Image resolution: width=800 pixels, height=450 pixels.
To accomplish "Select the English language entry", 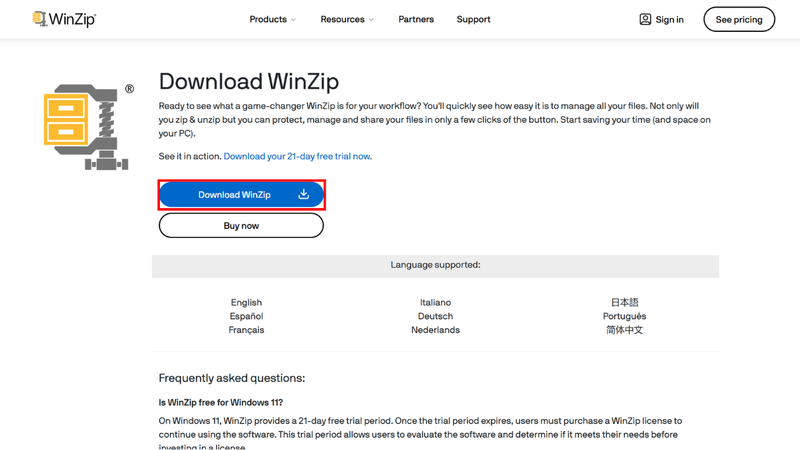I will pyautogui.click(x=246, y=303).
